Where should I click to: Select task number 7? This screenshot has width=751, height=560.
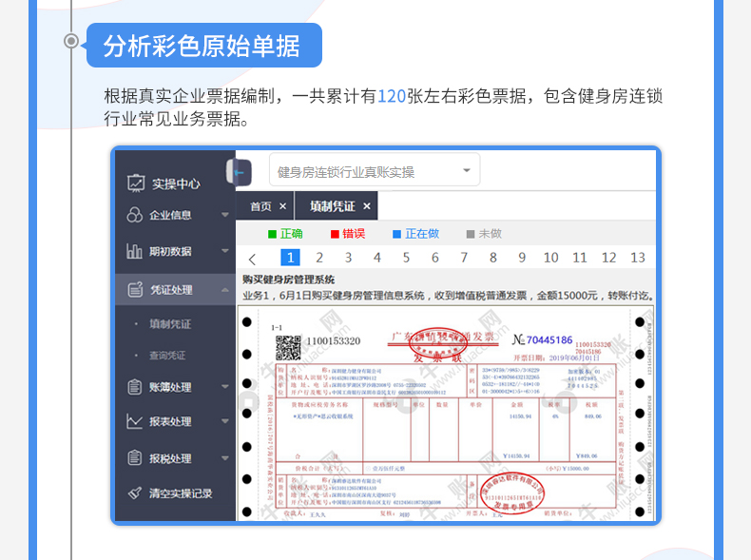point(464,258)
